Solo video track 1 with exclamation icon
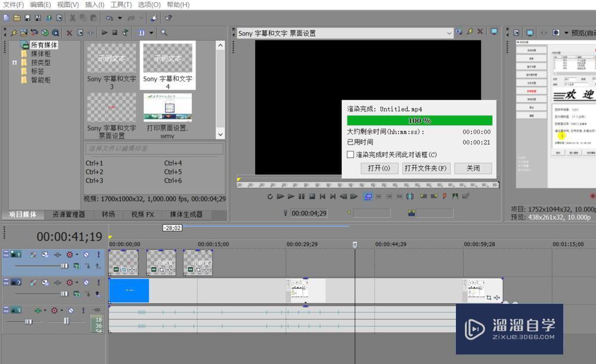596x364 pixels. (x=98, y=254)
